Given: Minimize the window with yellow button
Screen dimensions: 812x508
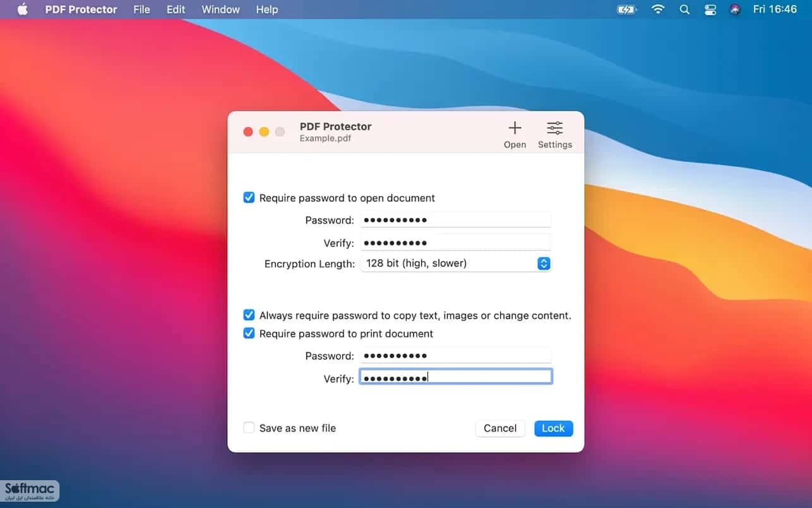Looking at the screenshot, I should coord(264,131).
